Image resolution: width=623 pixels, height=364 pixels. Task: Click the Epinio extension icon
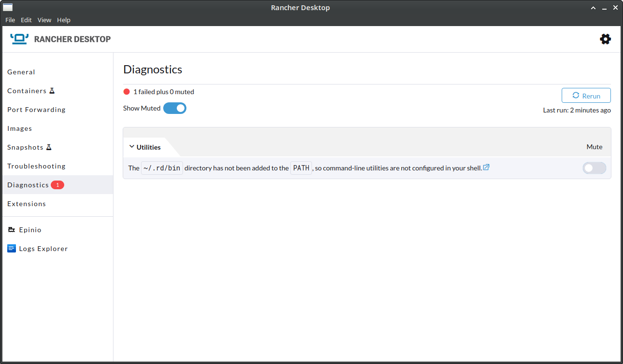click(x=12, y=230)
